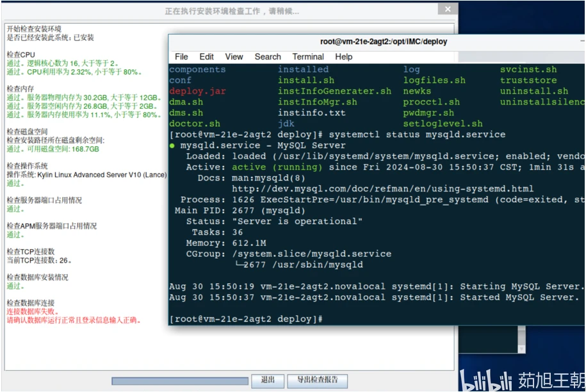Select the 'Started MySQL Server.' log line
This screenshot has height=392, width=586.
[374, 297]
